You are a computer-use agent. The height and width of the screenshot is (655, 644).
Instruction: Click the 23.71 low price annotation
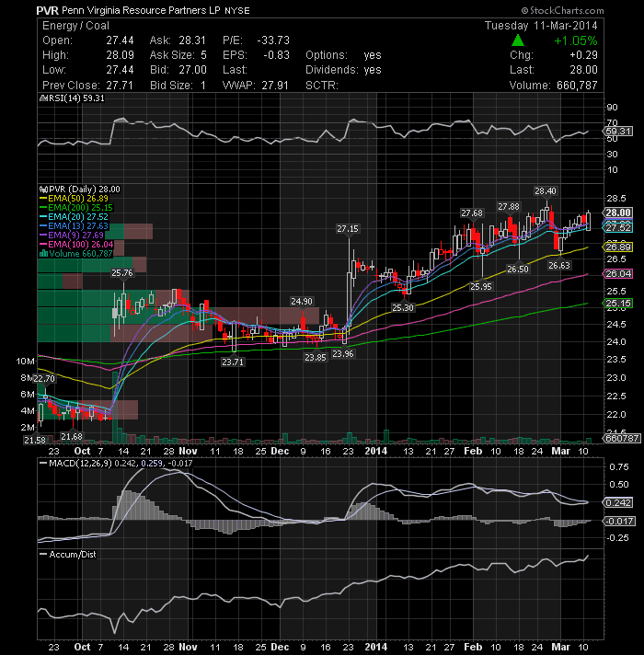tap(233, 362)
